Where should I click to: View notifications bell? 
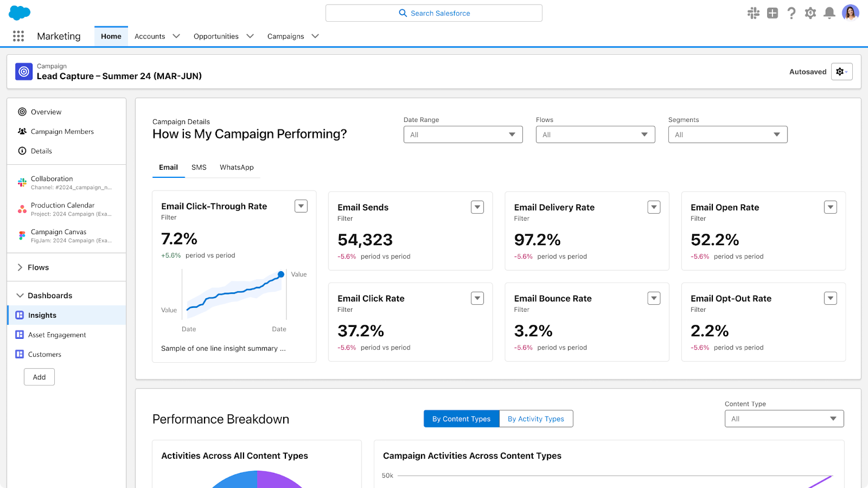829,14
